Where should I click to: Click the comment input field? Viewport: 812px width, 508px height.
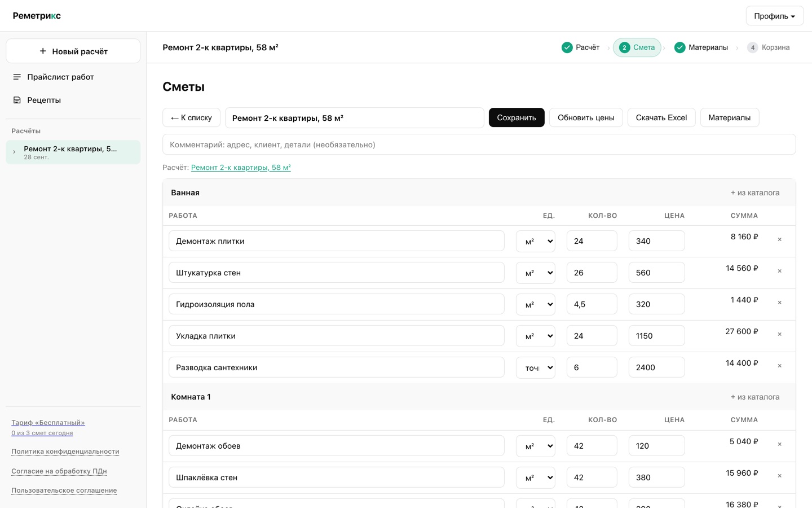pyautogui.click(x=479, y=144)
